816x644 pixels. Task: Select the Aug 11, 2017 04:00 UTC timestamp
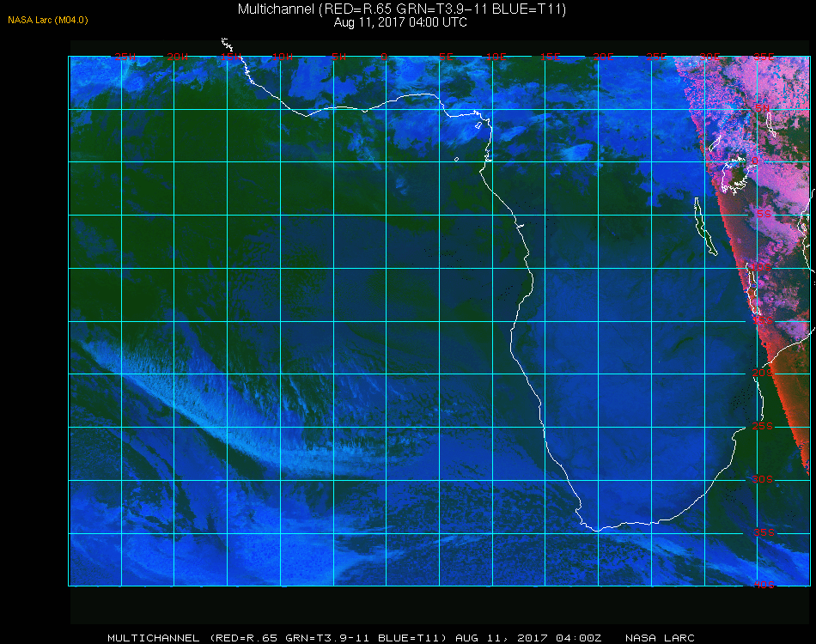pyautogui.click(x=400, y=22)
